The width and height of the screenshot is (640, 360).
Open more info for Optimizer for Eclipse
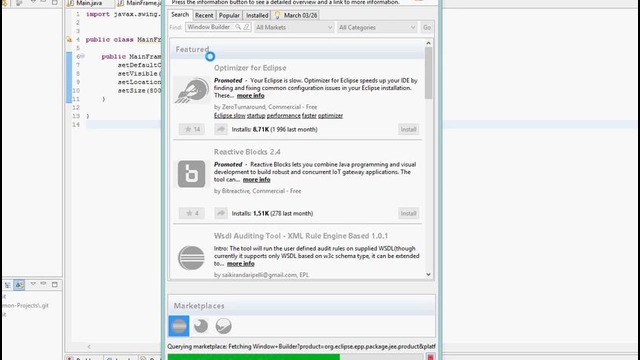(250, 96)
